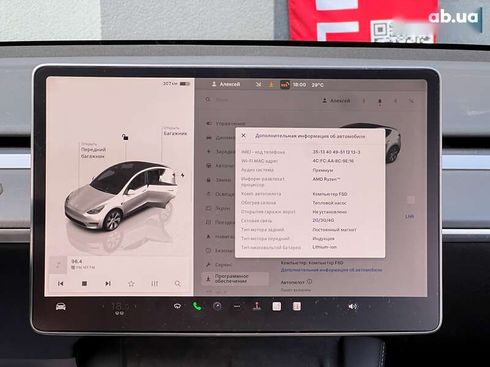The image size is (490, 367).
Task: Tap the Wi-Fi MAC address value
Action: pyautogui.click(x=333, y=161)
